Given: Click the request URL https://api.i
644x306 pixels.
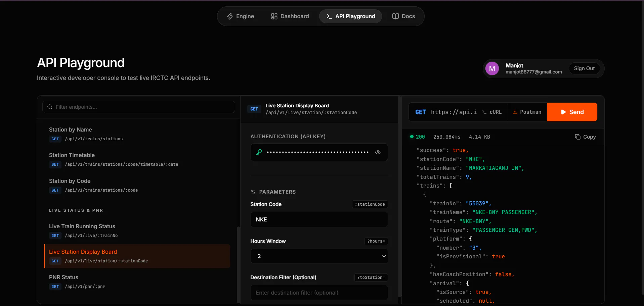Looking at the screenshot, I should pos(454,112).
